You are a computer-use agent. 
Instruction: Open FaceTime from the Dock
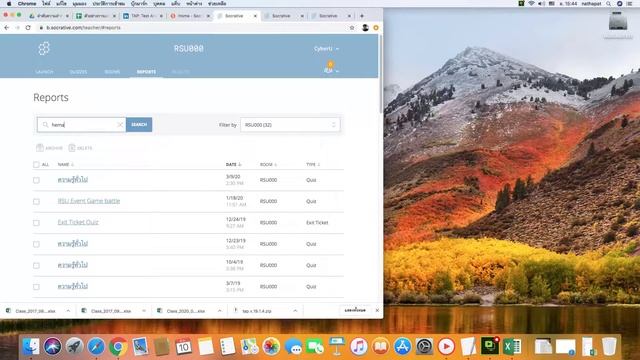[x=315, y=347]
